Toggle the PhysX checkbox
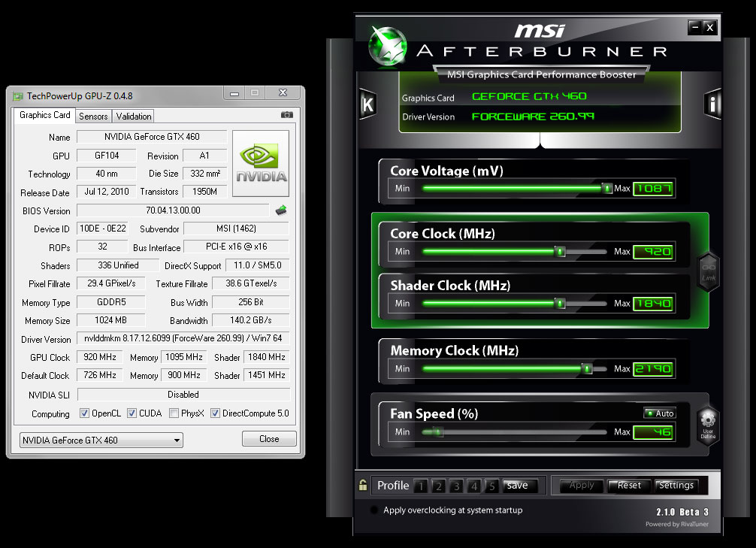 pos(174,413)
